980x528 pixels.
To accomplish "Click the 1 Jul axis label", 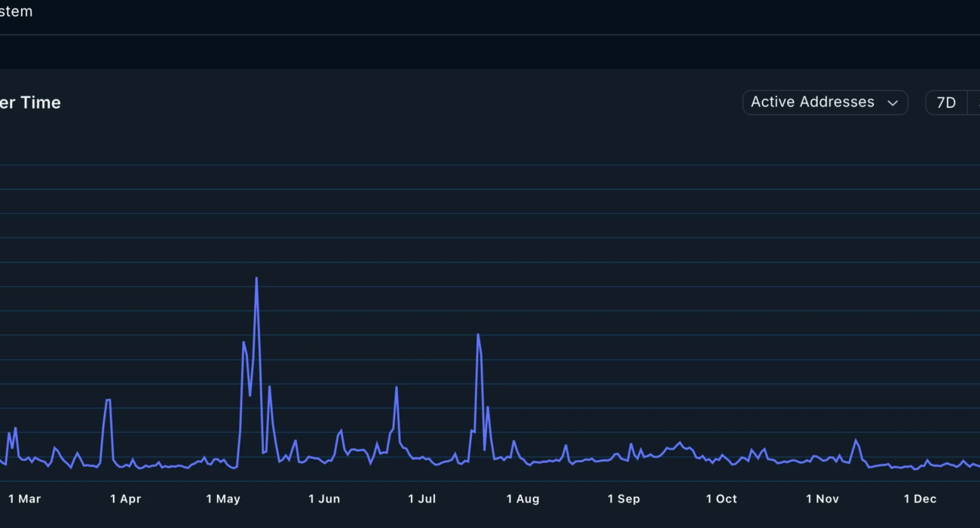I will click(422, 499).
